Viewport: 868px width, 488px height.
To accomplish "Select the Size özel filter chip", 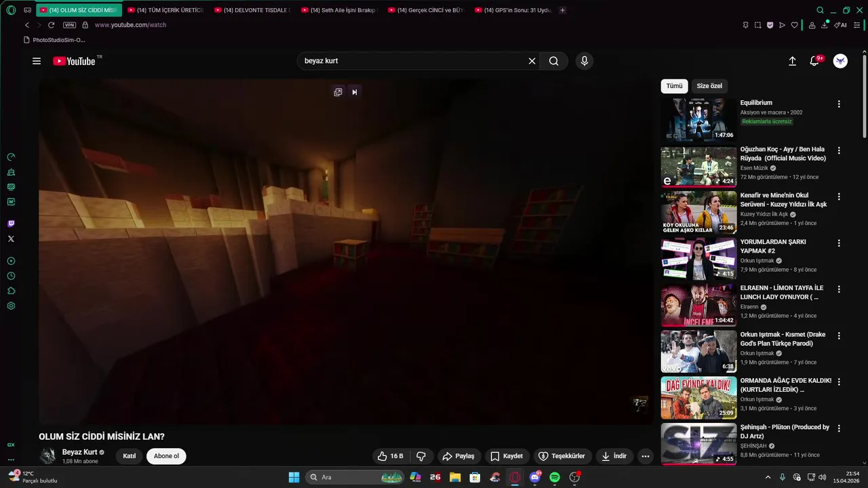I will (x=709, y=86).
